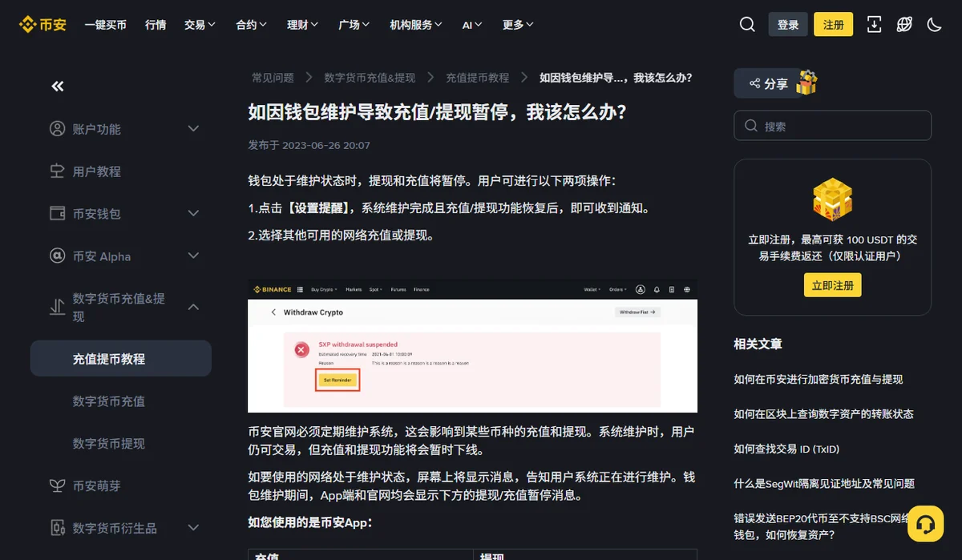962x560 pixels.
Task: Click the 注册 button in header
Action: point(834,25)
